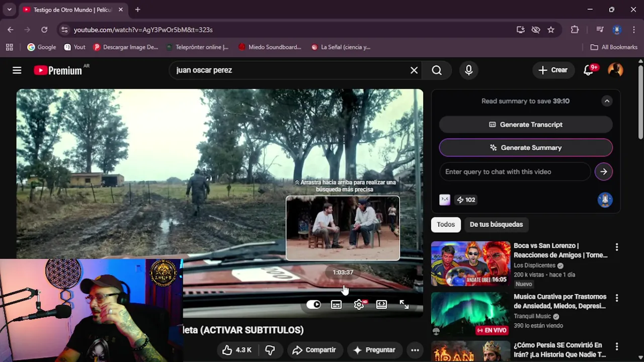Open media controls icon in toolbar

[x=600, y=30]
